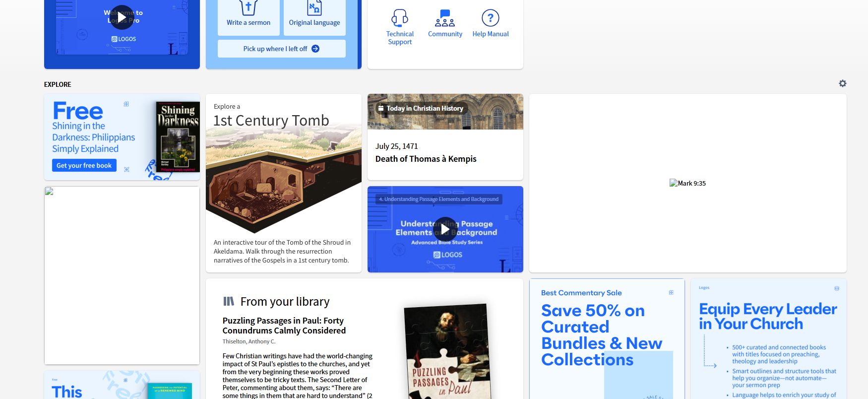Click Pick up where I left off
This screenshot has width=868, height=399.
281,49
